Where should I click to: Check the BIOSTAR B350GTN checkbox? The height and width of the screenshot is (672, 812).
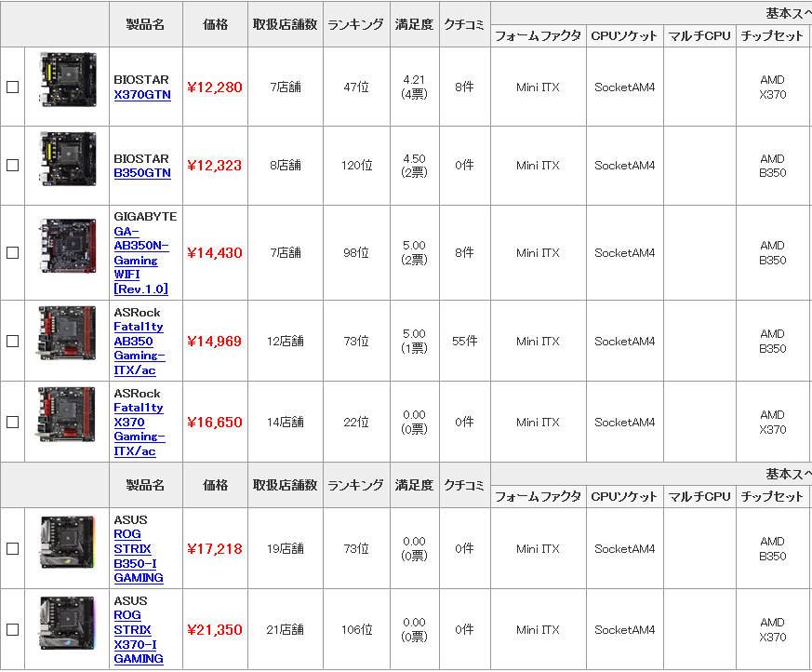(x=12, y=166)
